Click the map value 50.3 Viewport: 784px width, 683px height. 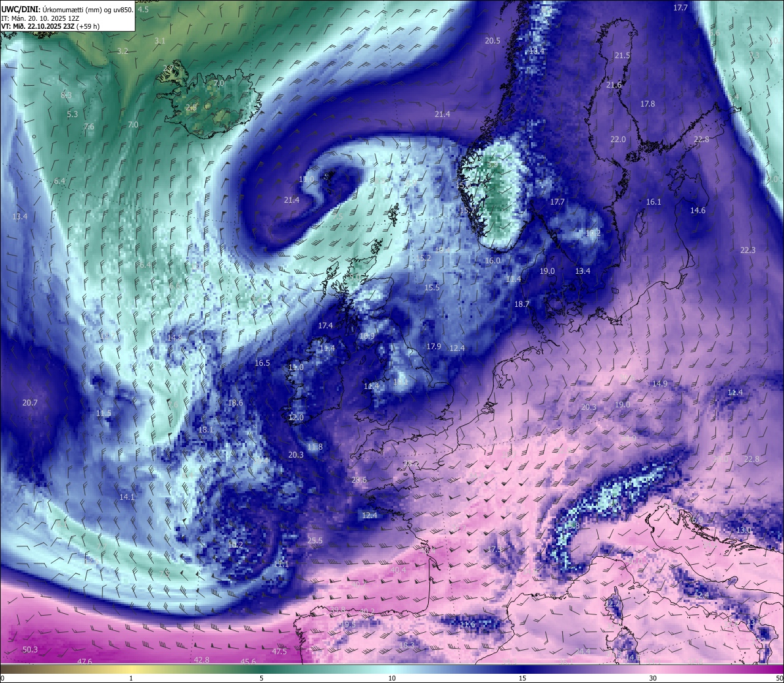30,649
